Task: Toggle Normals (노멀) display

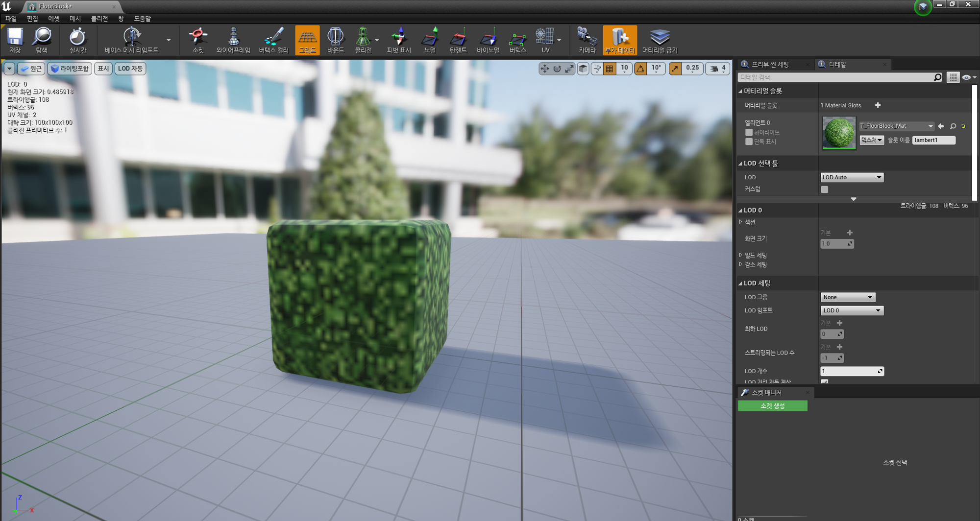Action: (430, 40)
